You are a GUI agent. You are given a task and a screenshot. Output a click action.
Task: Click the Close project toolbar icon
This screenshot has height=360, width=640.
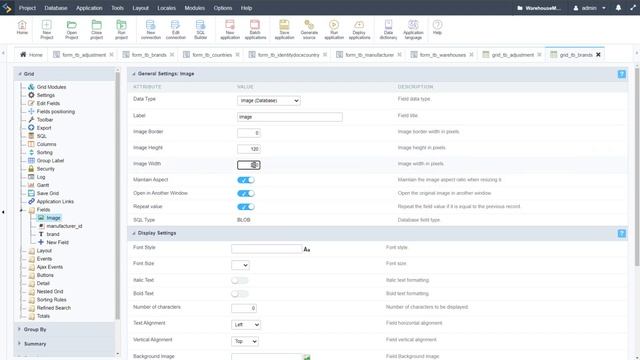tap(96, 30)
